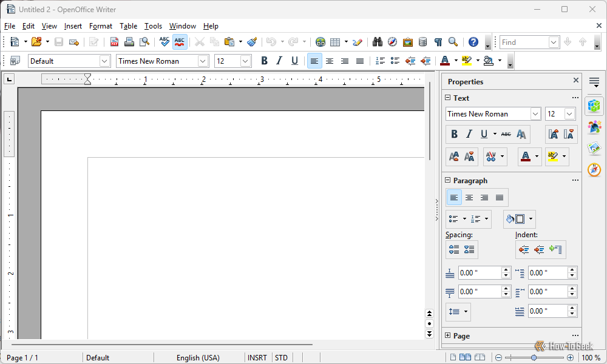The height and width of the screenshot is (364, 607).
Task: Select the Format Paintbrush tool
Action: pyautogui.click(x=252, y=42)
